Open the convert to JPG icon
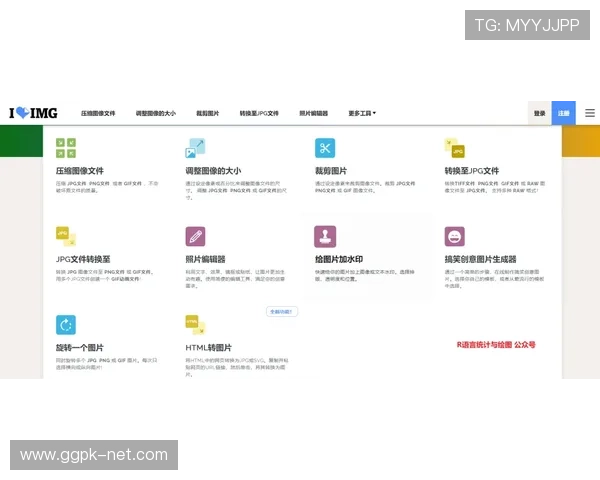The height and width of the screenshot is (480, 600). pyautogui.click(x=455, y=148)
